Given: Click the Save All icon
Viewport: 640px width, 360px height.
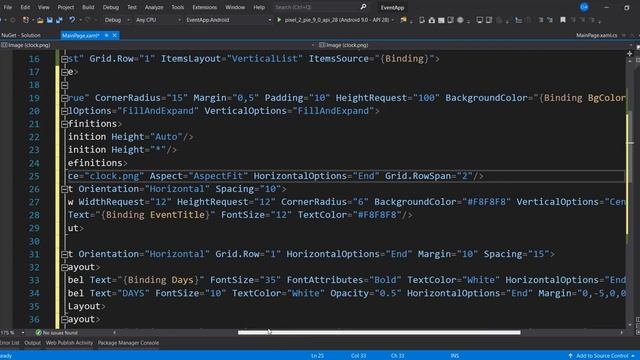Looking at the screenshot, I should pyautogui.click(x=60, y=20).
